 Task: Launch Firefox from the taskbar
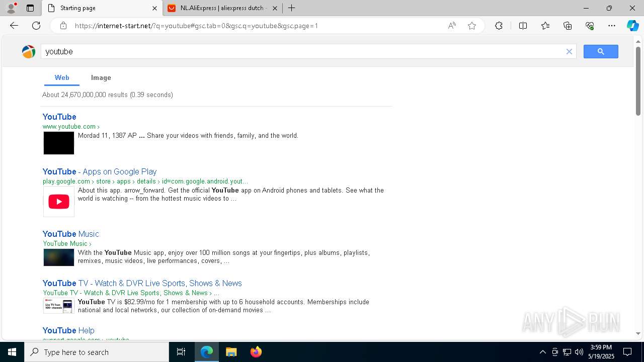(x=256, y=352)
